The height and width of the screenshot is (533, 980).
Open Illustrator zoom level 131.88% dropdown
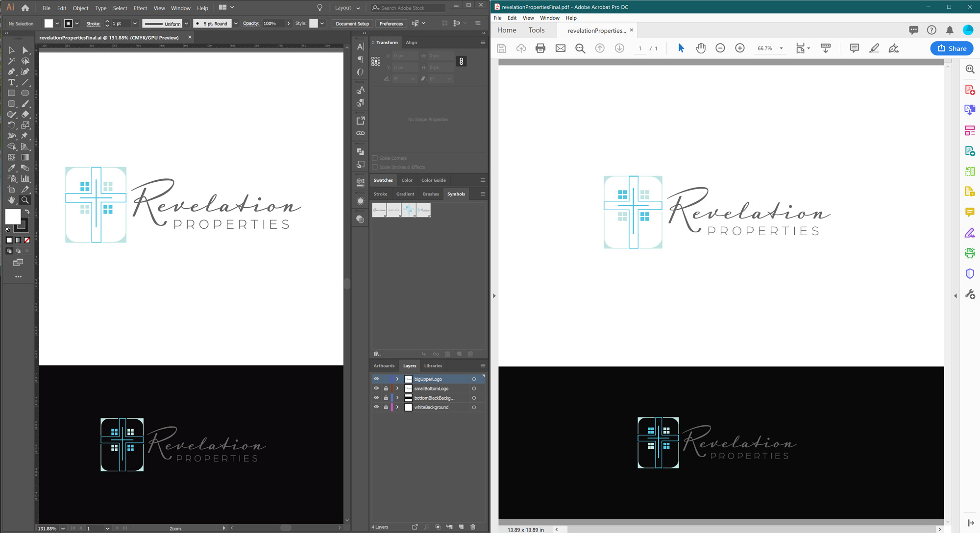(63, 529)
